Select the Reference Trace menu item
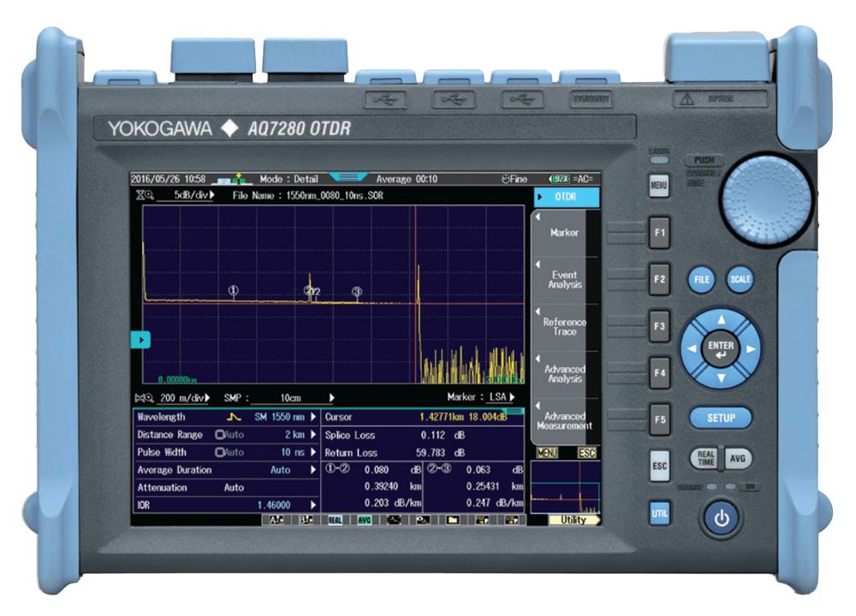This screenshot has height=616, width=856. (x=564, y=327)
